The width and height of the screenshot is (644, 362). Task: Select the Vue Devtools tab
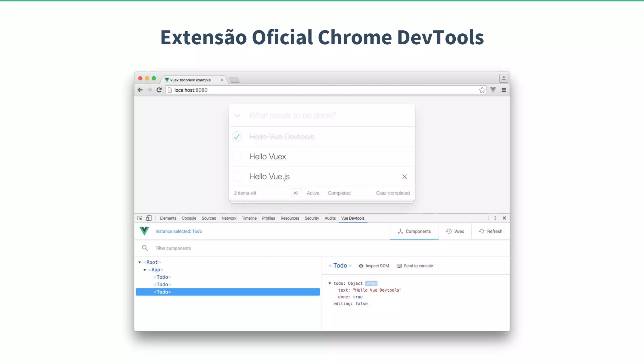[x=353, y=218]
